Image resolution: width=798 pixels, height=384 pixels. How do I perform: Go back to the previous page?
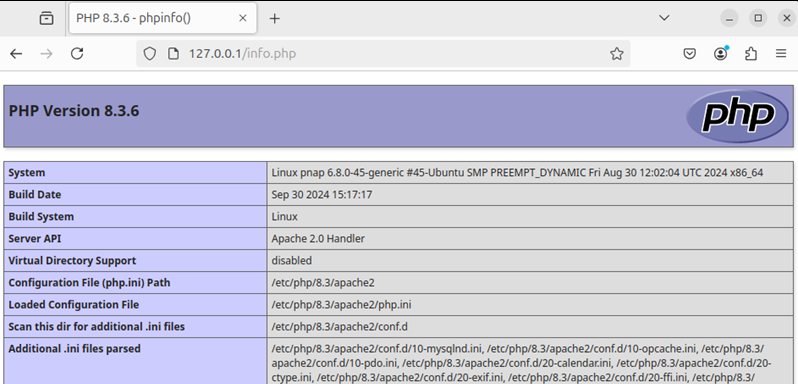pyautogui.click(x=16, y=53)
